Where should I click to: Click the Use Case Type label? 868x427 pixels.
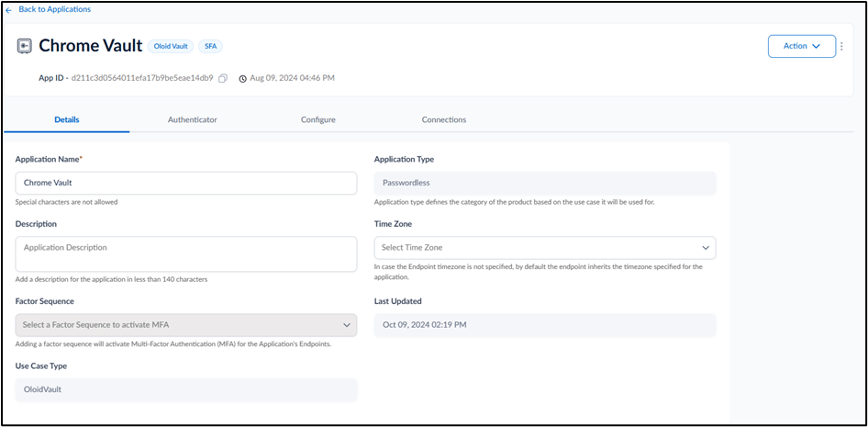point(41,366)
